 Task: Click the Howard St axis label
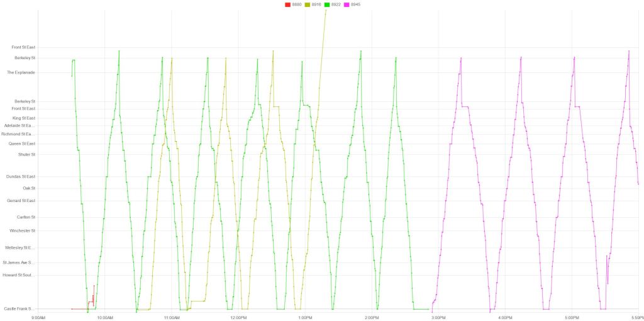click(19, 275)
